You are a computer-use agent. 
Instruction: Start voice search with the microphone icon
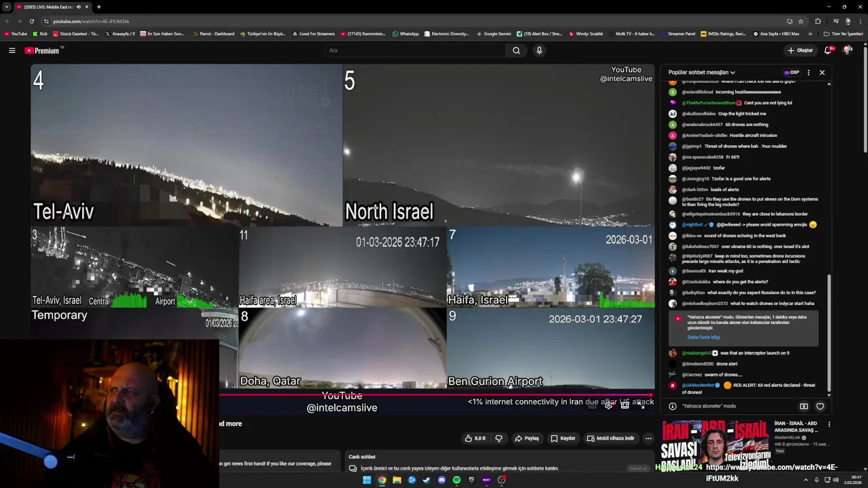click(x=539, y=50)
